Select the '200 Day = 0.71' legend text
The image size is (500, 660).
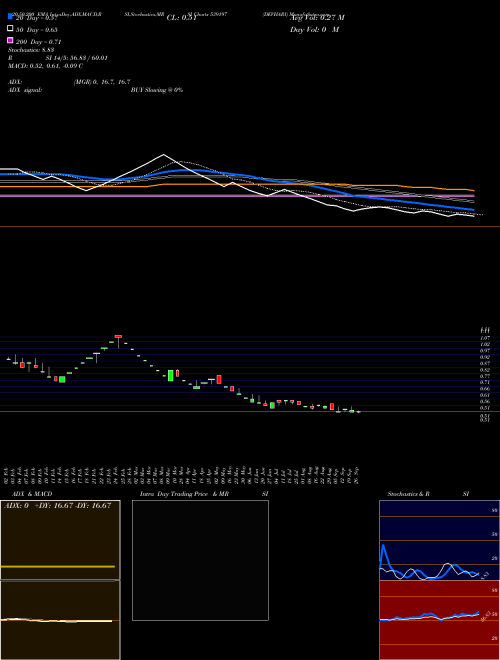(x=39, y=42)
